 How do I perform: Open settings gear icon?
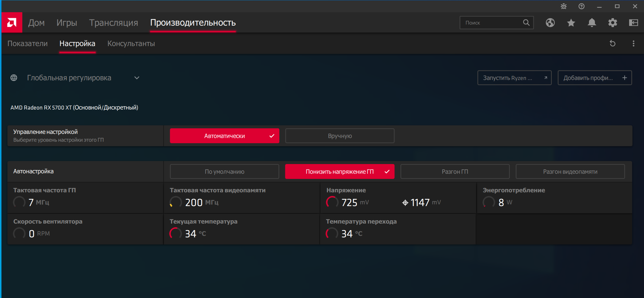[613, 23]
